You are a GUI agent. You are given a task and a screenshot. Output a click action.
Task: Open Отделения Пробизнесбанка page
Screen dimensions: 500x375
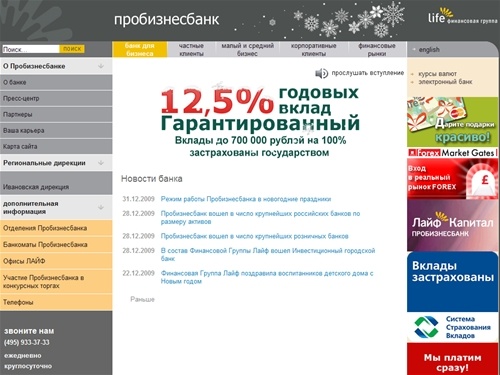(56, 228)
